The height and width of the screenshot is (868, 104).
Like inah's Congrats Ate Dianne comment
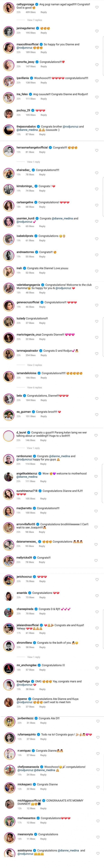[97, 271]
